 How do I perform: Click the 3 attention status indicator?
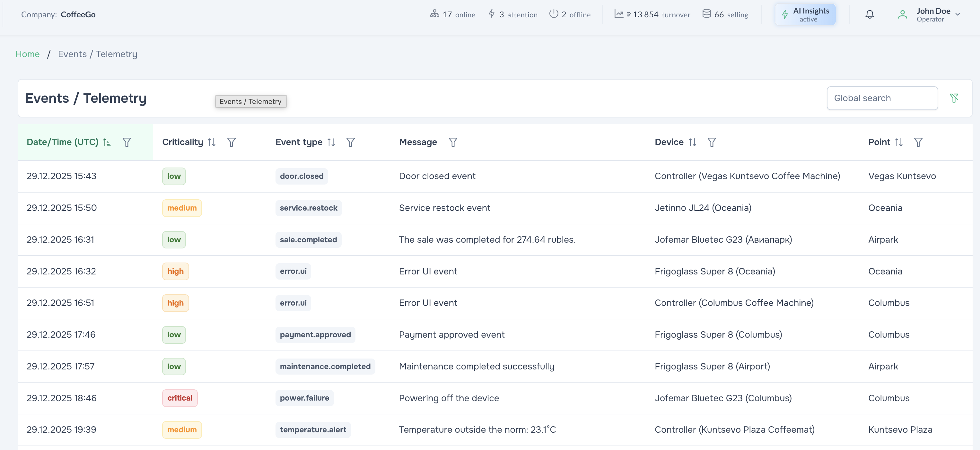512,14
